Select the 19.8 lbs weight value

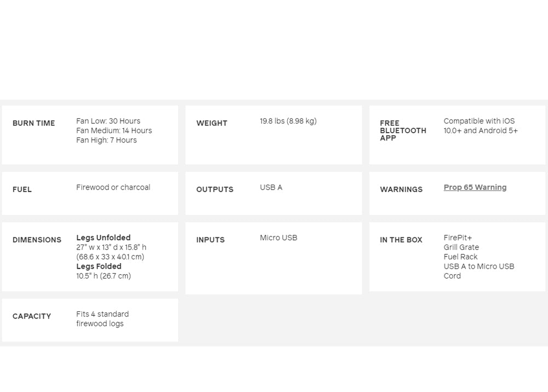point(288,121)
